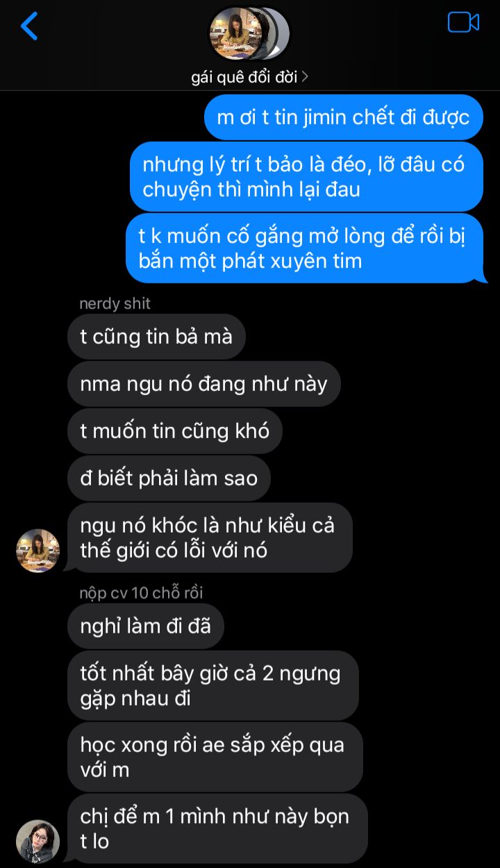Screen dimensions: 500x868
Task: Start a FaceTime video call
Action: [463, 22]
